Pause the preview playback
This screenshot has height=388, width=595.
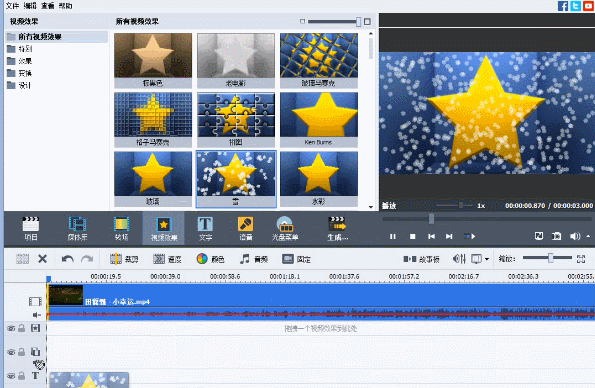pos(393,237)
